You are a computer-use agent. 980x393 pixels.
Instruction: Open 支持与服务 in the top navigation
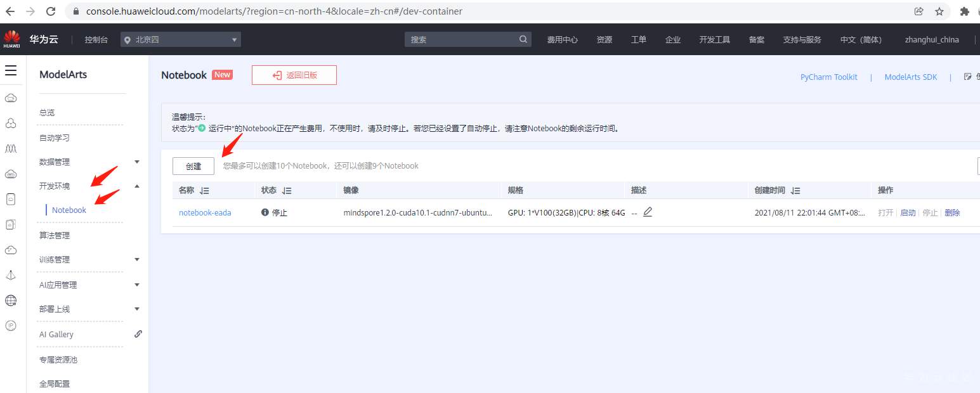[802, 39]
